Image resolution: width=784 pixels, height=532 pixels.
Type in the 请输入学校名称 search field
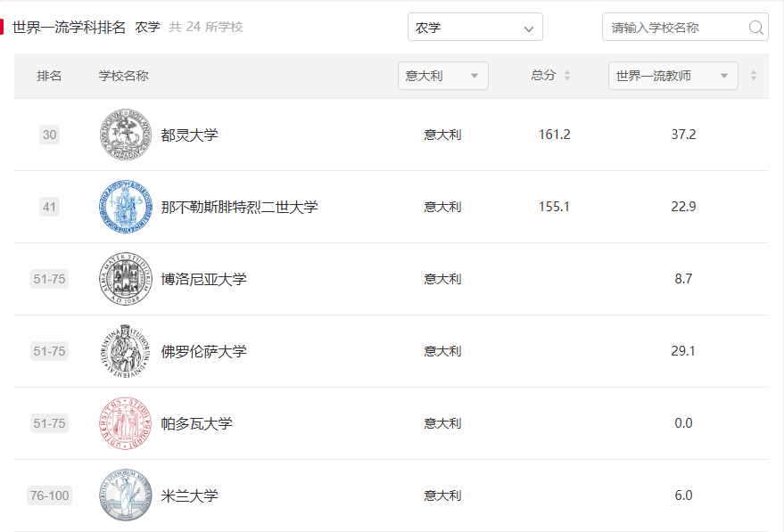click(x=673, y=28)
